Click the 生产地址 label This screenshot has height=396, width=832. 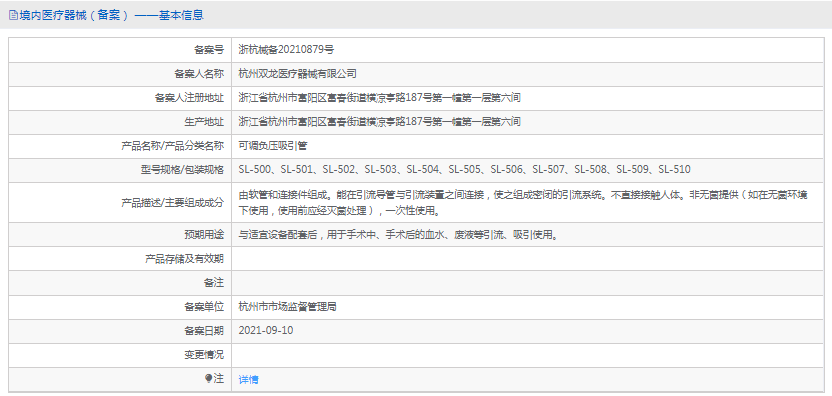(204, 122)
